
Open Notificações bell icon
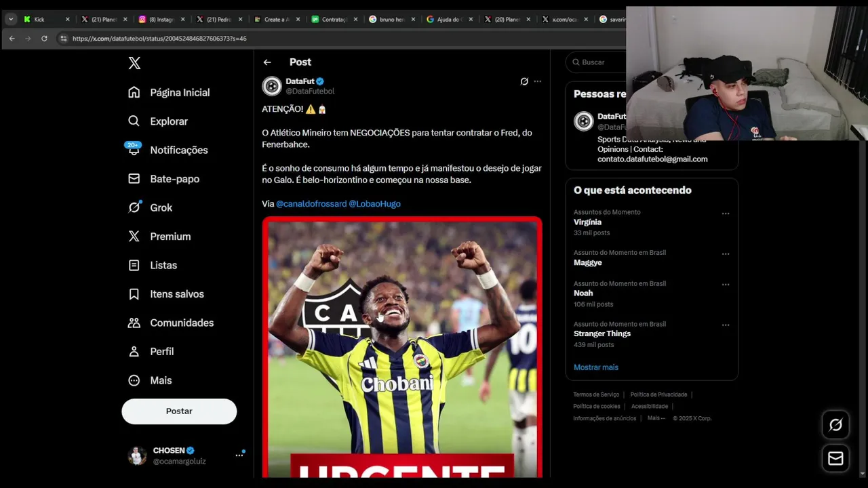pyautogui.click(x=134, y=150)
